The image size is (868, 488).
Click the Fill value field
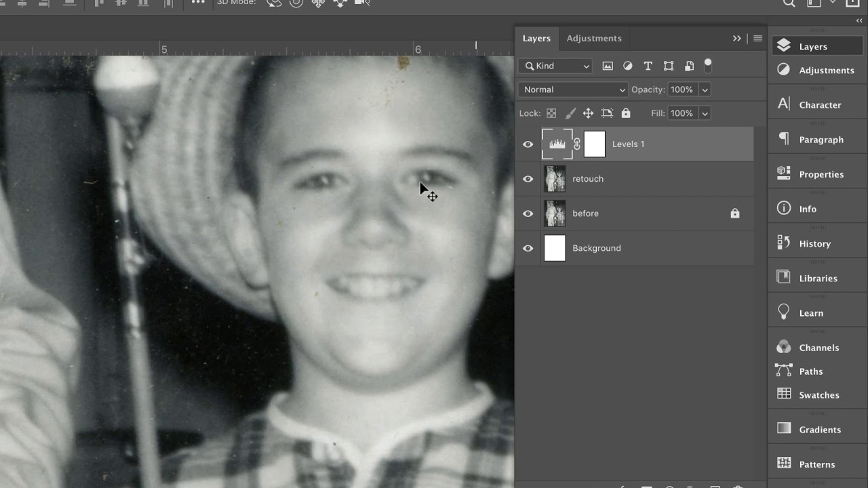[x=682, y=113]
